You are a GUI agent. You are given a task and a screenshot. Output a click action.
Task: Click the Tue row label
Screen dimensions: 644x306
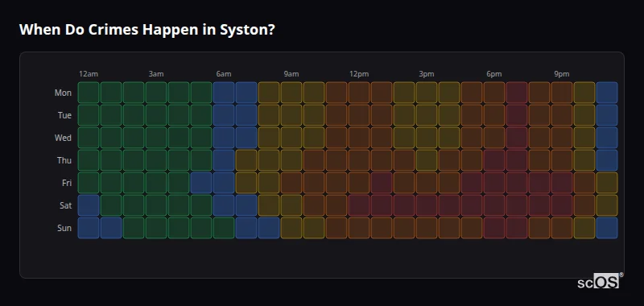click(64, 115)
